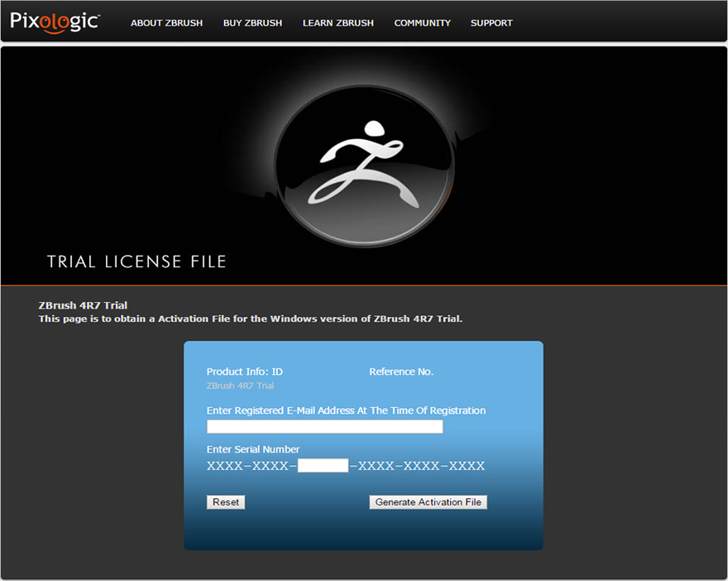728x581 pixels.
Task: Click the 'Enter Registered E-Mail Address' label
Action: 346,411
